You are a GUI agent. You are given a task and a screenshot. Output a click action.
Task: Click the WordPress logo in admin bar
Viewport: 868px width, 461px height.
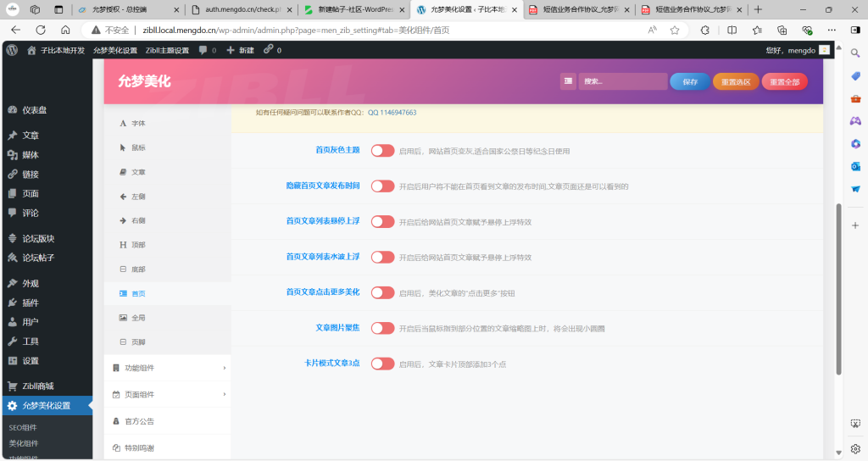point(12,50)
